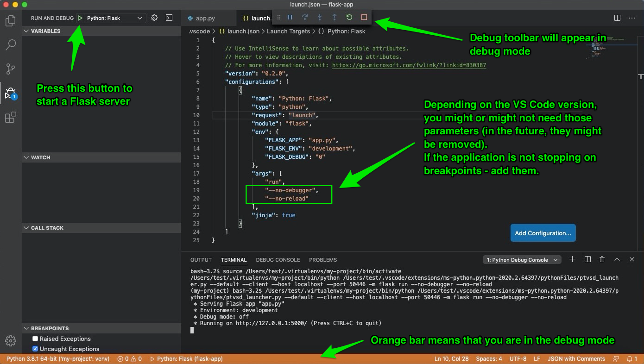The height and width of the screenshot is (364, 644).
Task: Open notifications bell in status bar
Action: [632, 359]
